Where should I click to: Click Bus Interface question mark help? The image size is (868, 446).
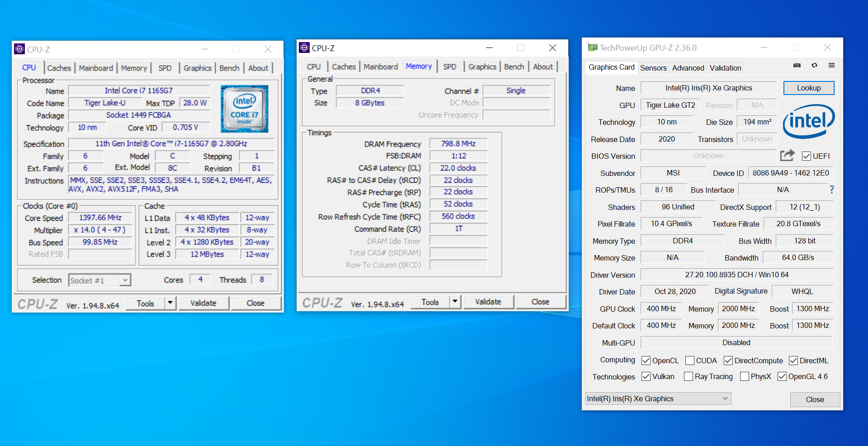[x=831, y=190]
